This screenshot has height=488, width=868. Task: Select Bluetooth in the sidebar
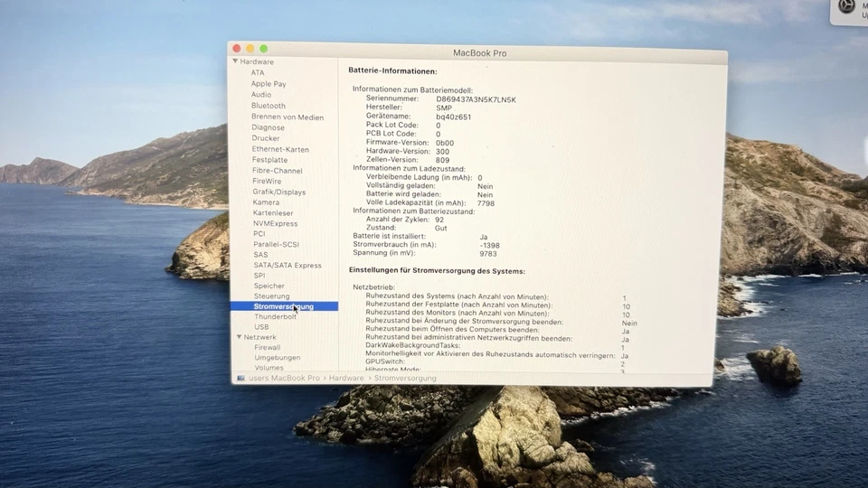pos(269,106)
